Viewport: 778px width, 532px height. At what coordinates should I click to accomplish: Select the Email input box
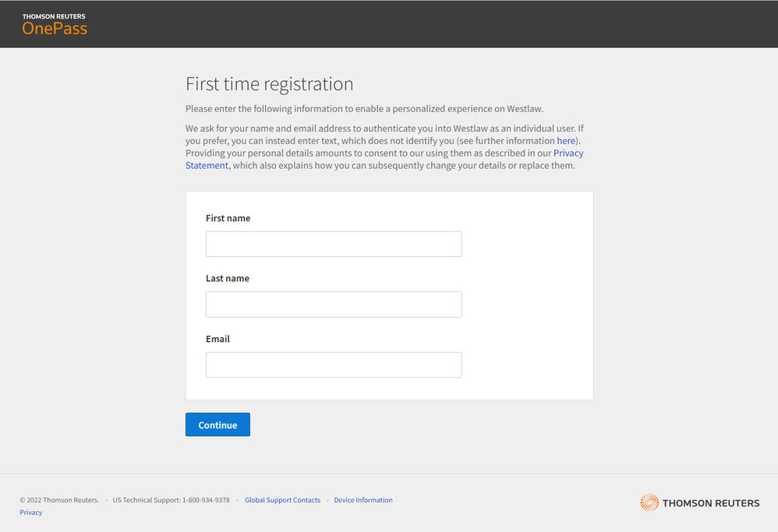click(x=334, y=365)
